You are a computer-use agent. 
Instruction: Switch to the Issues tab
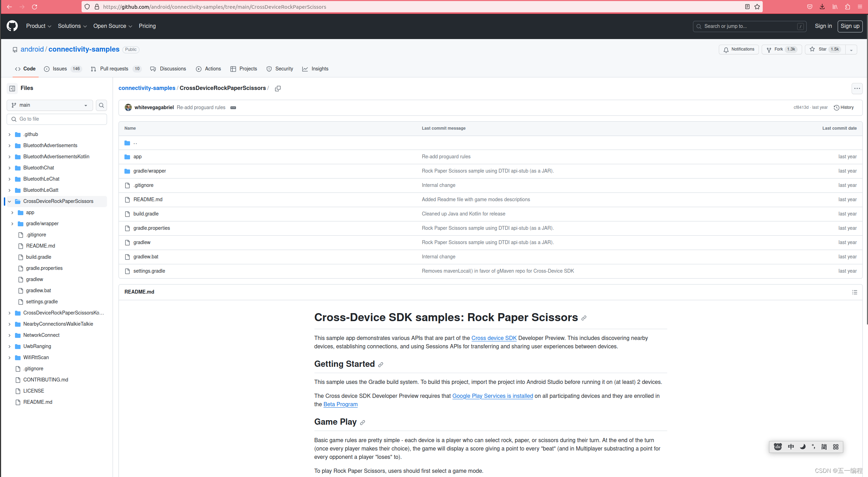pos(60,69)
